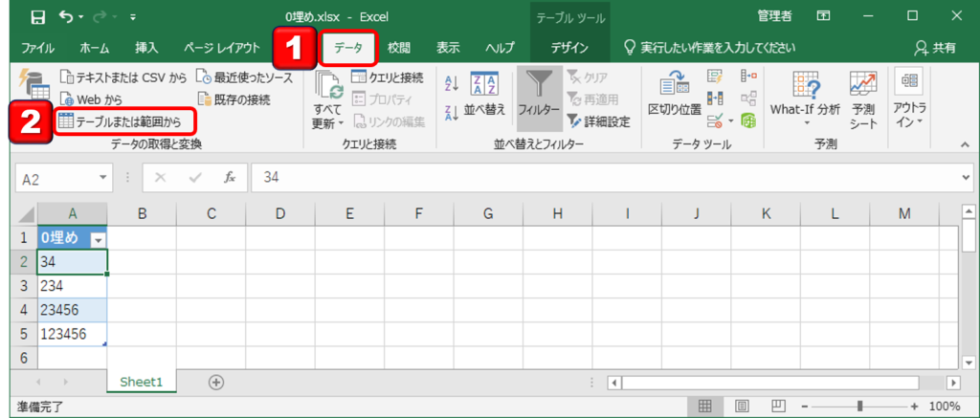Click the 実行したい作業を入力してください search box
Image resolution: width=980 pixels, height=418 pixels.
click(709, 48)
